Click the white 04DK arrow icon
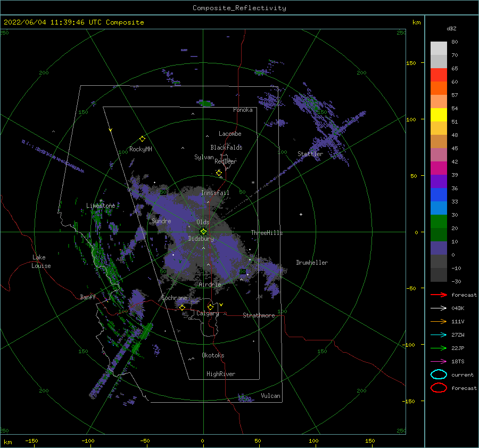 (x=439, y=308)
